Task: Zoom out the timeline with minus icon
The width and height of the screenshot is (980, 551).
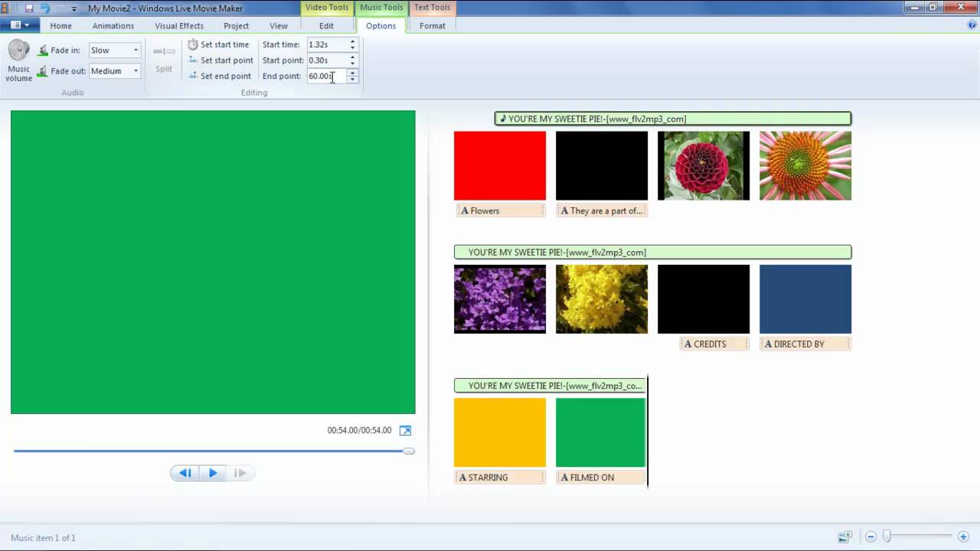Action: [871, 537]
